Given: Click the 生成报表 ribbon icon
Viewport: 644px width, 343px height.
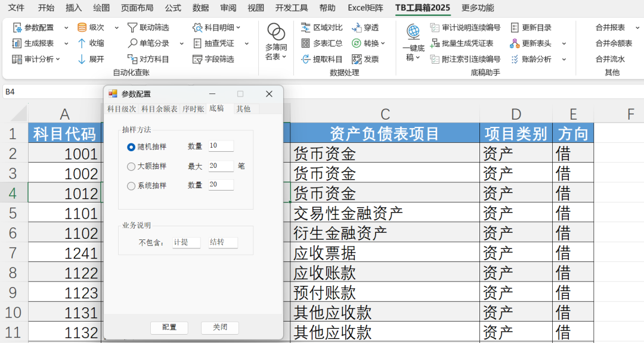Looking at the screenshot, I should pos(17,43).
